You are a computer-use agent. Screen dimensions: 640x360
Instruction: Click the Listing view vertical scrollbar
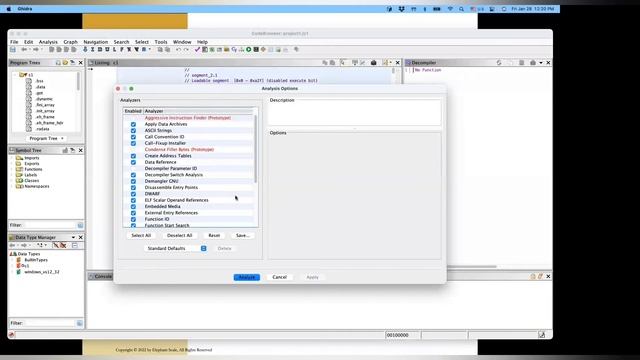click(393, 71)
